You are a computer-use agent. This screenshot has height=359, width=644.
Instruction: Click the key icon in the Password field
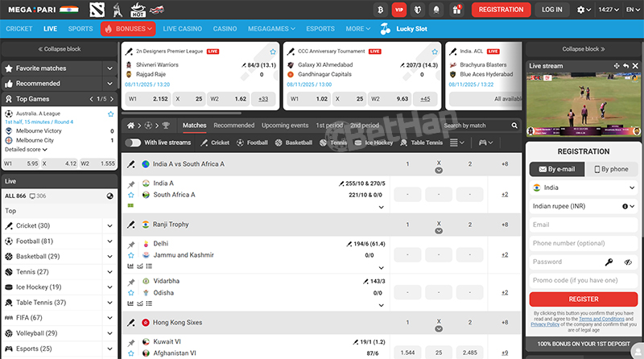pyautogui.click(x=609, y=262)
